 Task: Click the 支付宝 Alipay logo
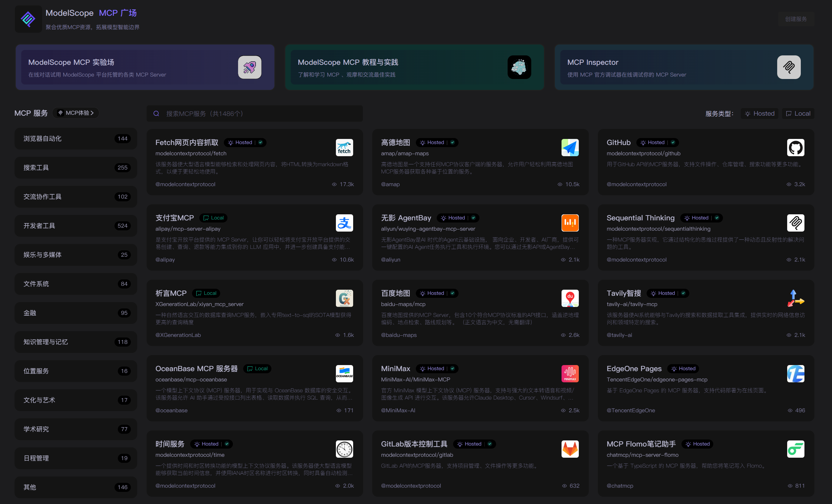point(344,223)
